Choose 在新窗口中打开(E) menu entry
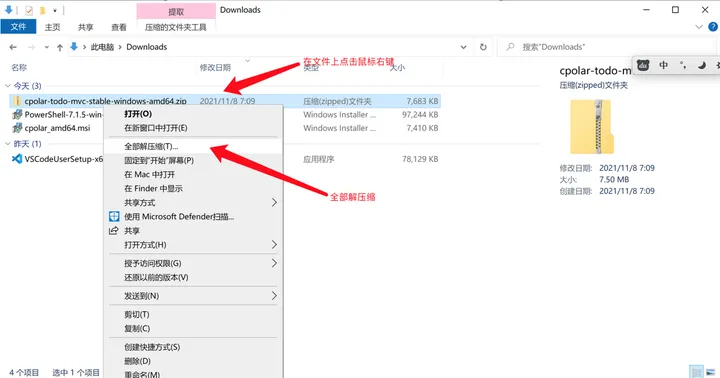The height and width of the screenshot is (378, 720). (x=193, y=128)
